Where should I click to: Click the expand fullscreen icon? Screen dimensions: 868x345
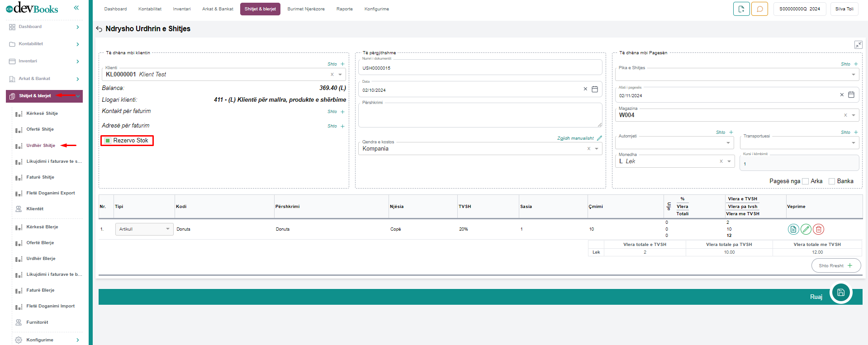click(858, 45)
